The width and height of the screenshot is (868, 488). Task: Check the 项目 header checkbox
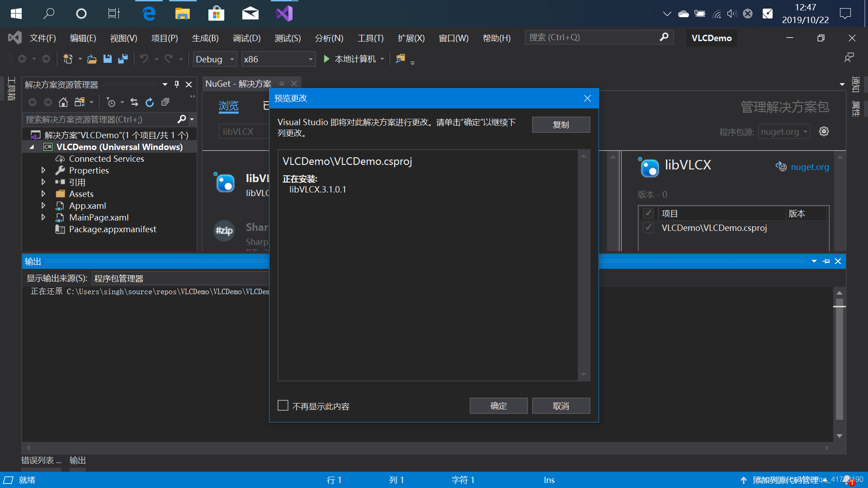pos(648,213)
